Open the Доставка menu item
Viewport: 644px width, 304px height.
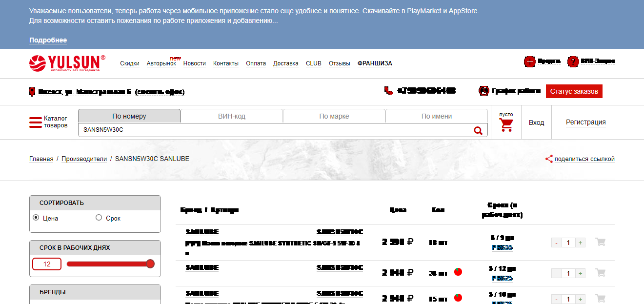coord(286,63)
